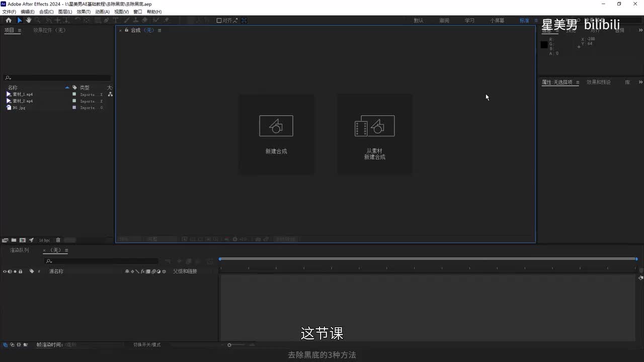
Task: Select the Type (T) tool
Action: (115, 20)
